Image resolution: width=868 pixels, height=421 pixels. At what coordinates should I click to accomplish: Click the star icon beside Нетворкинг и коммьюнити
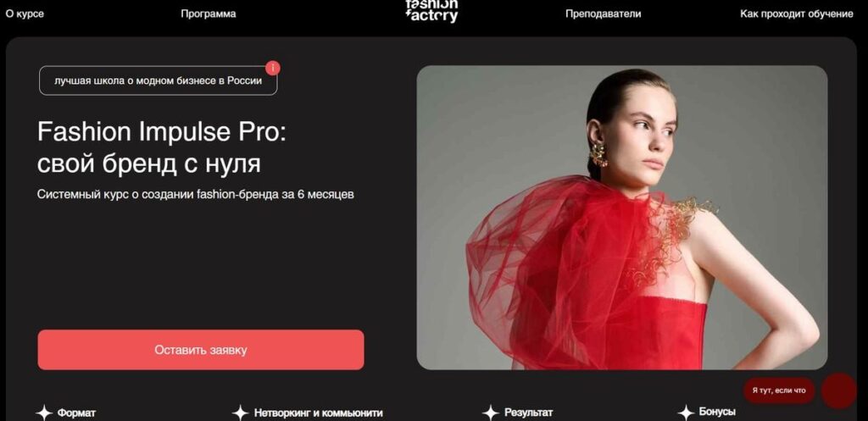(x=240, y=413)
